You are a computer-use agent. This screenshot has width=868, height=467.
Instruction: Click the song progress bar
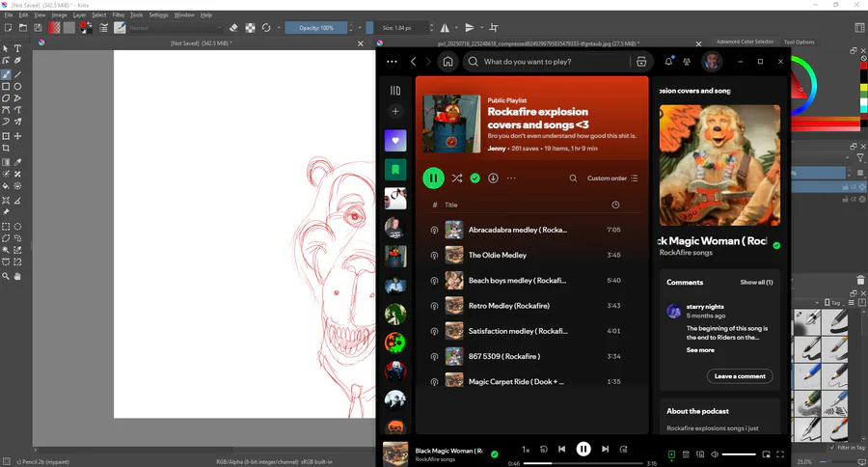click(x=583, y=463)
